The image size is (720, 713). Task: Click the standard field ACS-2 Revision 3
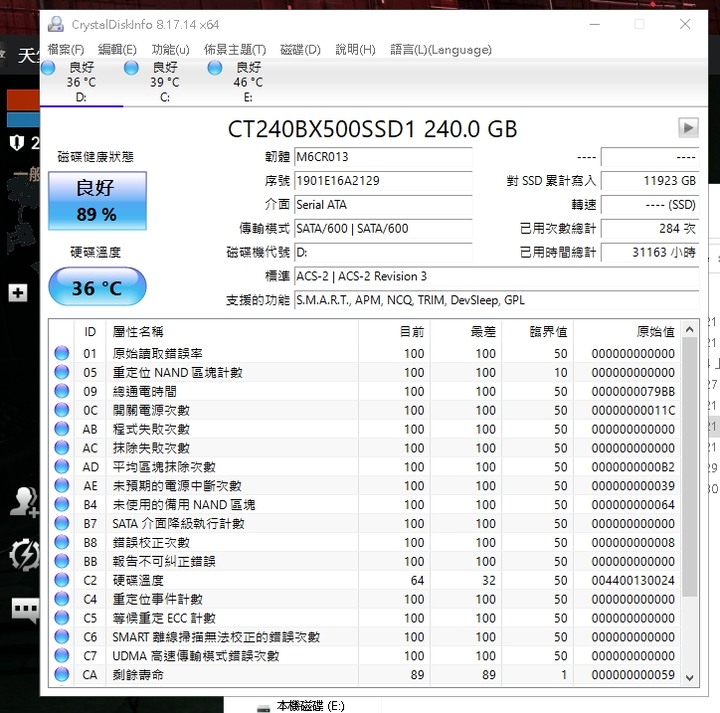[x=496, y=276]
